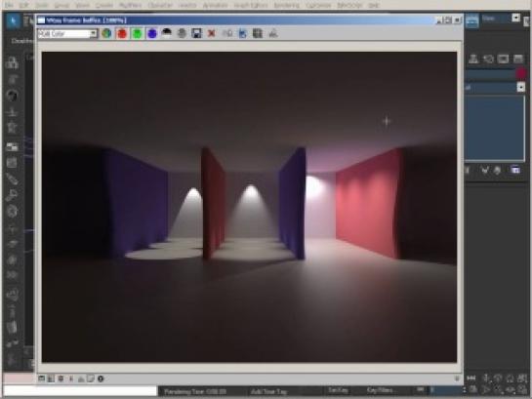This screenshot has width=532, height=399.
Task: Click Add Time Tag in status bar
Action: [x=268, y=391]
